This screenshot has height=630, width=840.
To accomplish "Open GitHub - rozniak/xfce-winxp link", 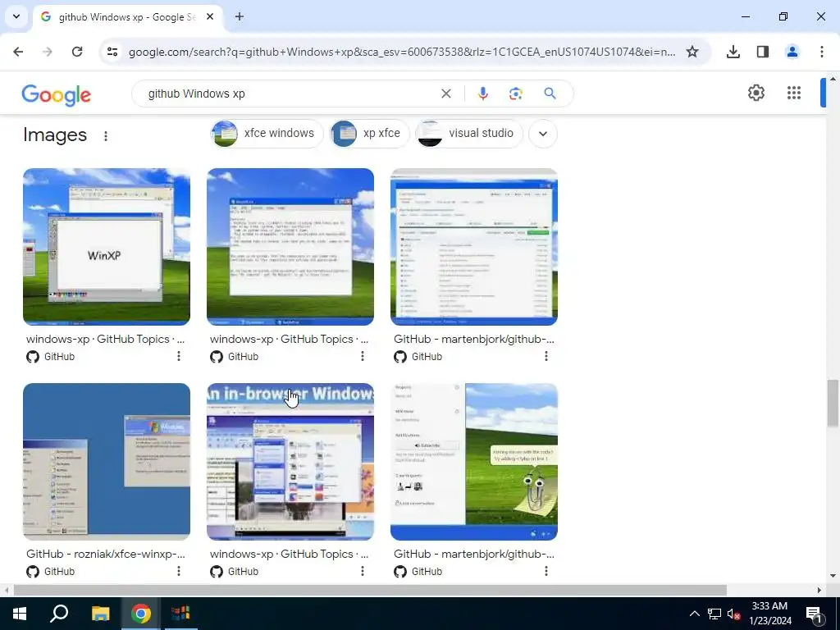I will click(106, 554).
